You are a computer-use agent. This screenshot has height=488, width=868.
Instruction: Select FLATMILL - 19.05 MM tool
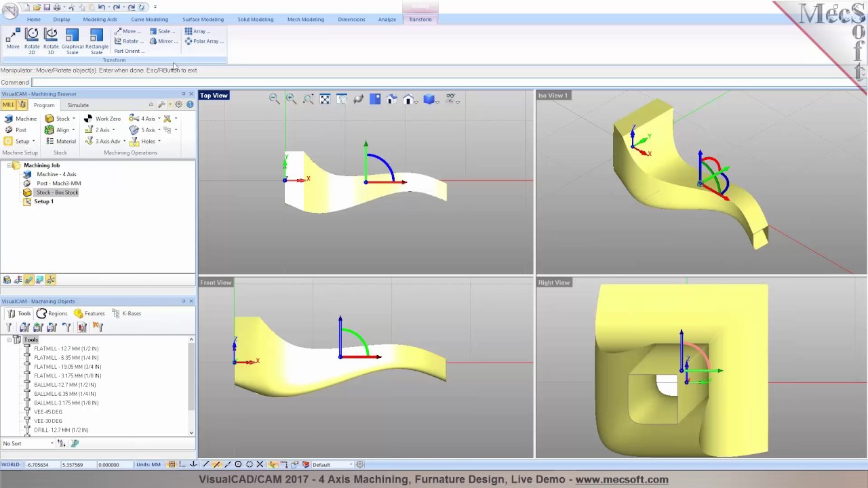click(x=66, y=367)
